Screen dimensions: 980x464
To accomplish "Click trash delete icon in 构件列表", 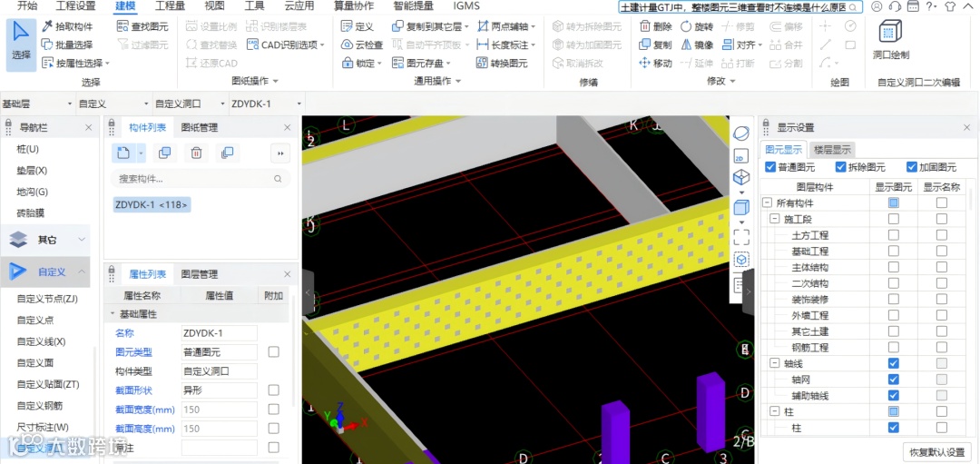I will click(196, 153).
